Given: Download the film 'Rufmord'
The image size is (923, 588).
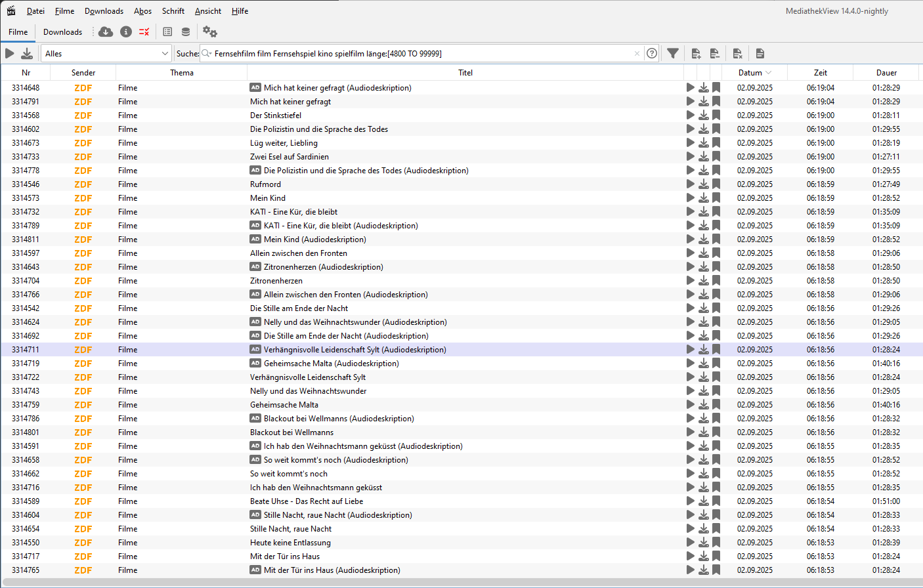Looking at the screenshot, I should [x=703, y=184].
